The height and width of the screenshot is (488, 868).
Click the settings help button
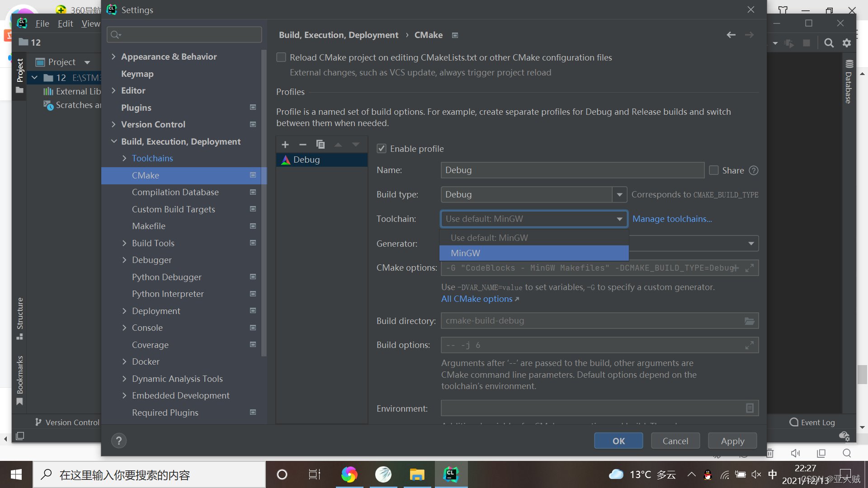pyautogui.click(x=119, y=441)
